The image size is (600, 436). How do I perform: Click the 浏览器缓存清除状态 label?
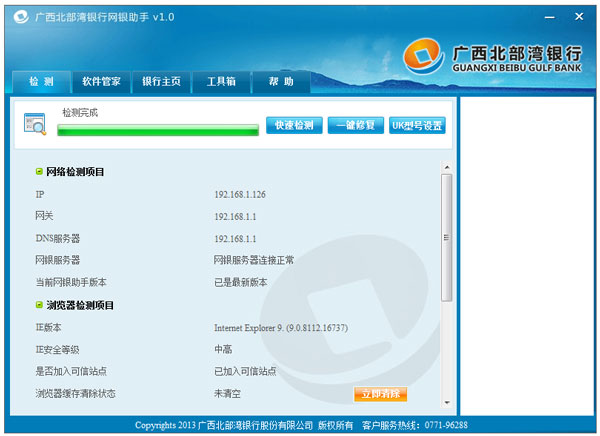click(x=75, y=394)
